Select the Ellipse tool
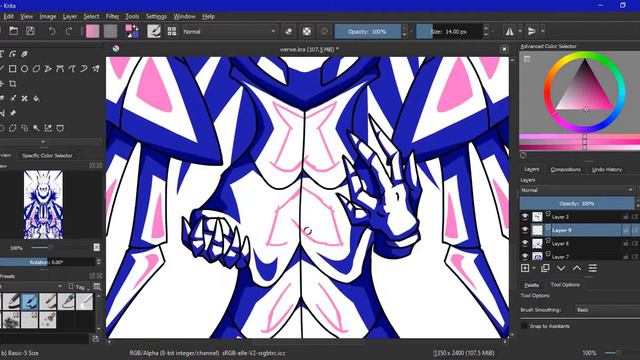The width and height of the screenshot is (640, 360). click(x=24, y=69)
